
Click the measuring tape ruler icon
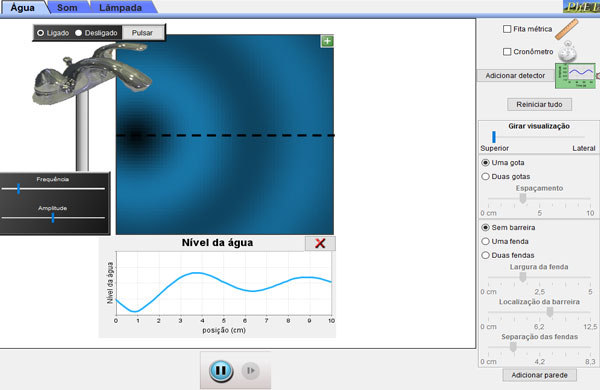[x=567, y=29]
